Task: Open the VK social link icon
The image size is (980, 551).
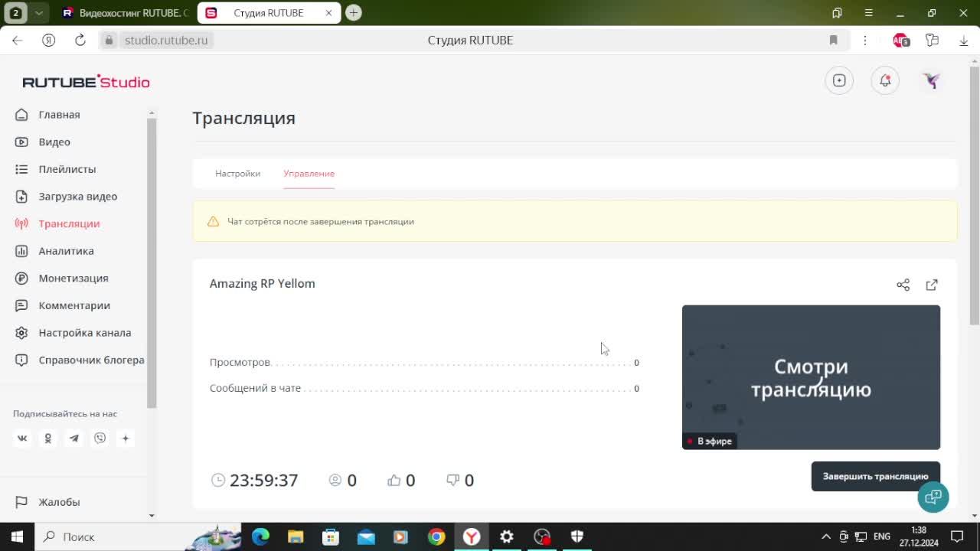Action: (22, 439)
